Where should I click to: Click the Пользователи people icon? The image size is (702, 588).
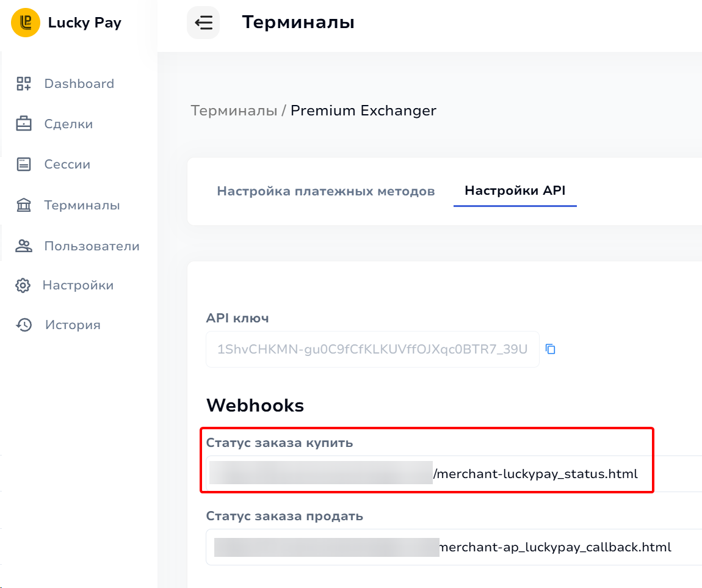pyautogui.click(x=24, y=246)
